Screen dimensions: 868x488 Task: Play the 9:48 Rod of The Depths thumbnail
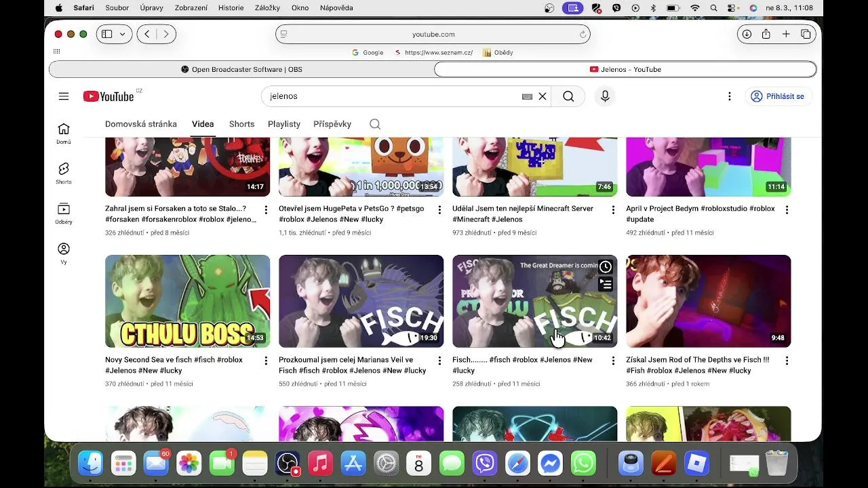708,301
